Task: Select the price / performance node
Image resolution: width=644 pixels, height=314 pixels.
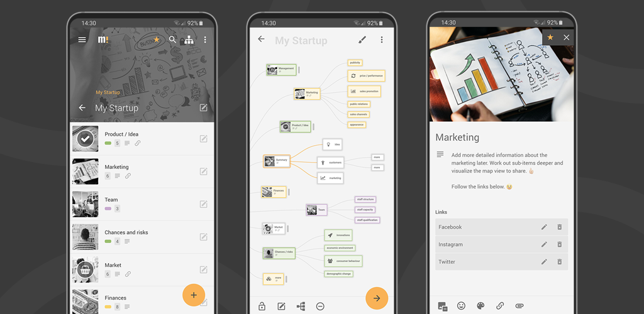Action: pyautogui.click(x=367, y=76)
